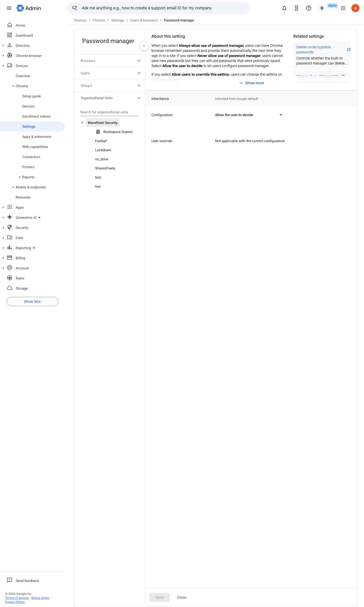
Task: Open Apps & extensions page
Action: [37, 137]
